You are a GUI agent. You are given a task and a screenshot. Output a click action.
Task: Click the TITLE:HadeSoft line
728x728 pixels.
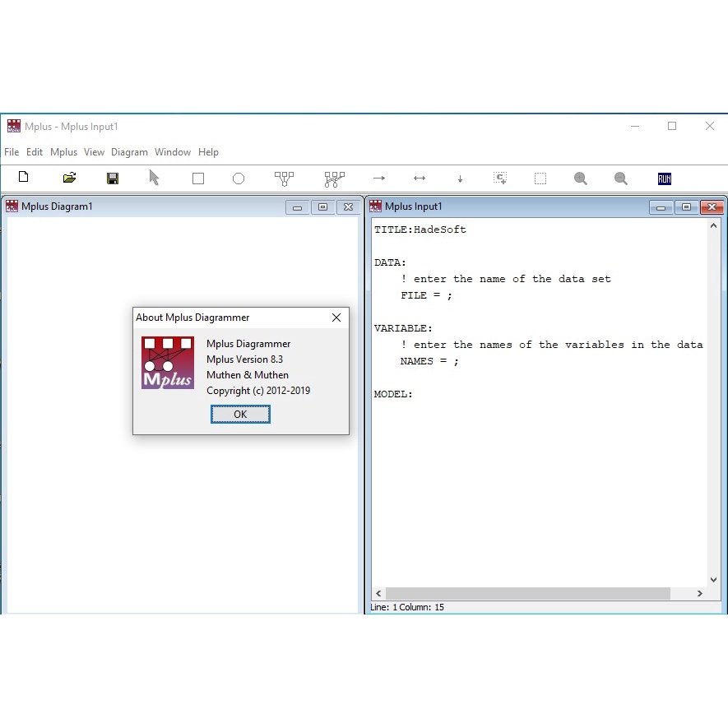tap(420, 230)
